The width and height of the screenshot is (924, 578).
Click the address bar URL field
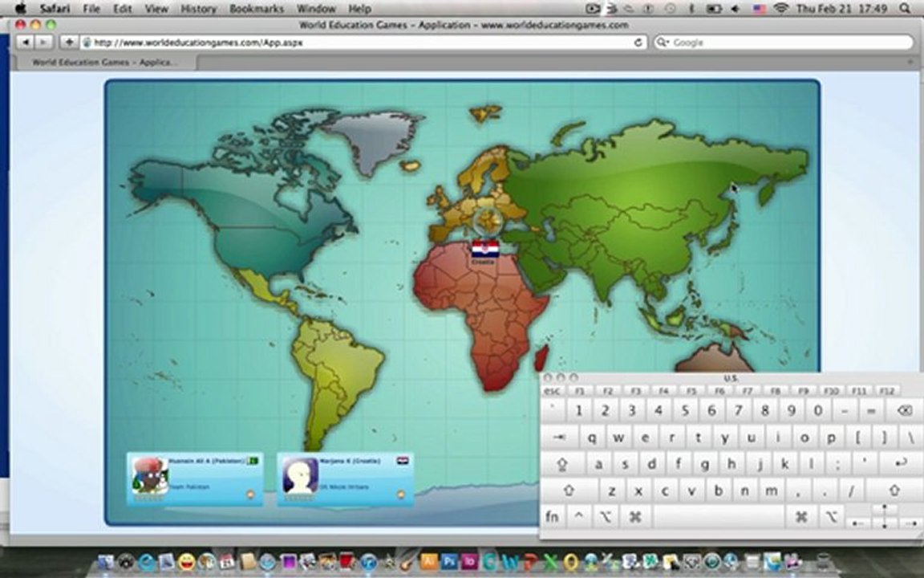tap(364, 43)
